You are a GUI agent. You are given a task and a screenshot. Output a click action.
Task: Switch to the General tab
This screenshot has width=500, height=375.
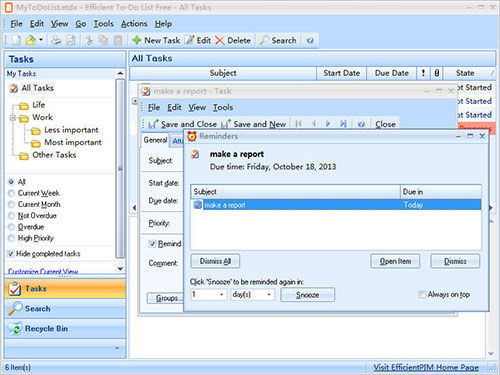tap(155, 140)
